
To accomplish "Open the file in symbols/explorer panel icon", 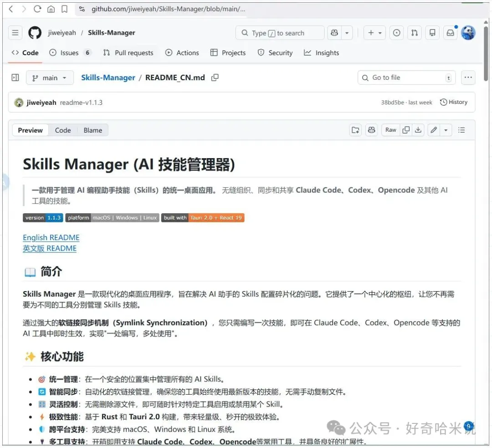I will (355, 130).
